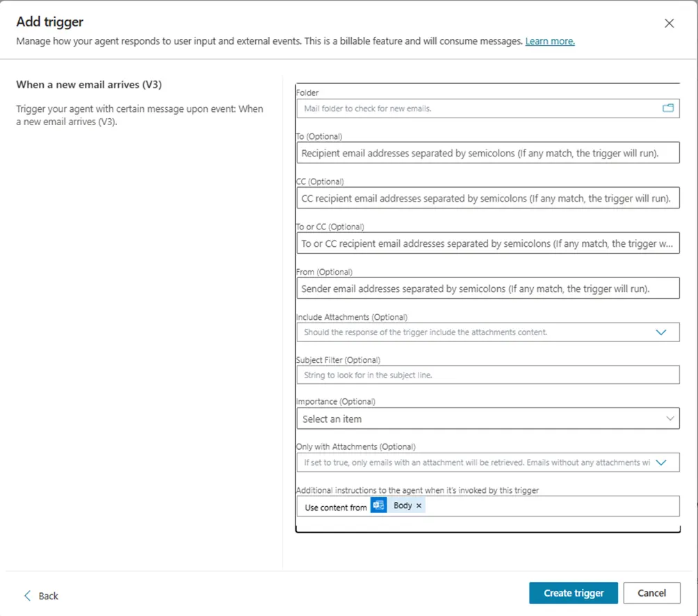Click the folder picker icon
This screenshot has height=616, width=698.
point(668,108)
